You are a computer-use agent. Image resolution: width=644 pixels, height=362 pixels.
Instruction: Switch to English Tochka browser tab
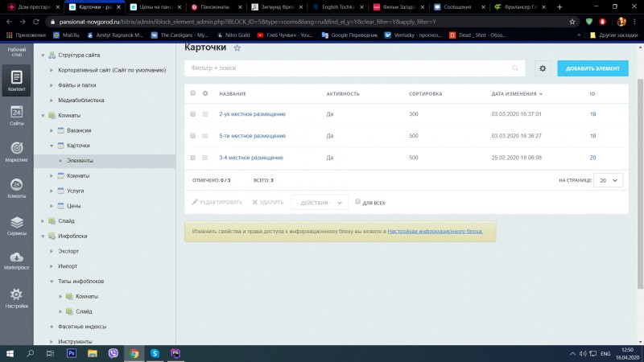point(338,7)
